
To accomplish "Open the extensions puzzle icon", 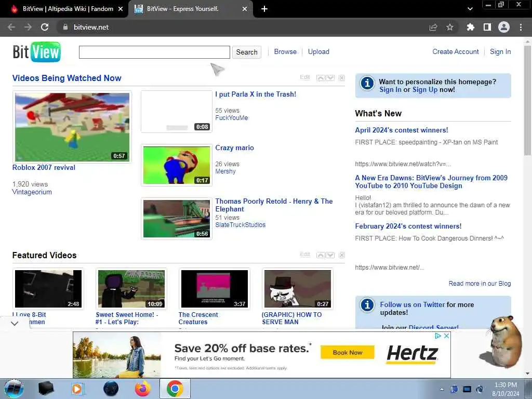I will [x=470, y=27].
